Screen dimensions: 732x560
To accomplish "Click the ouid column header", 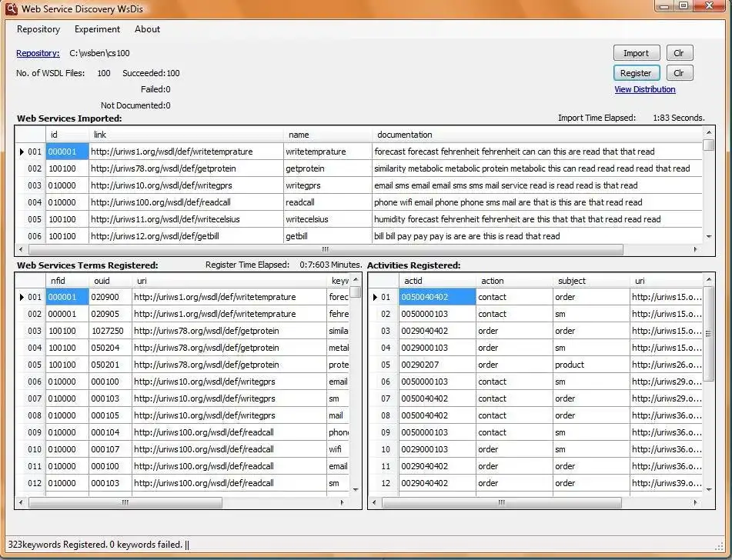I will 110,281.
